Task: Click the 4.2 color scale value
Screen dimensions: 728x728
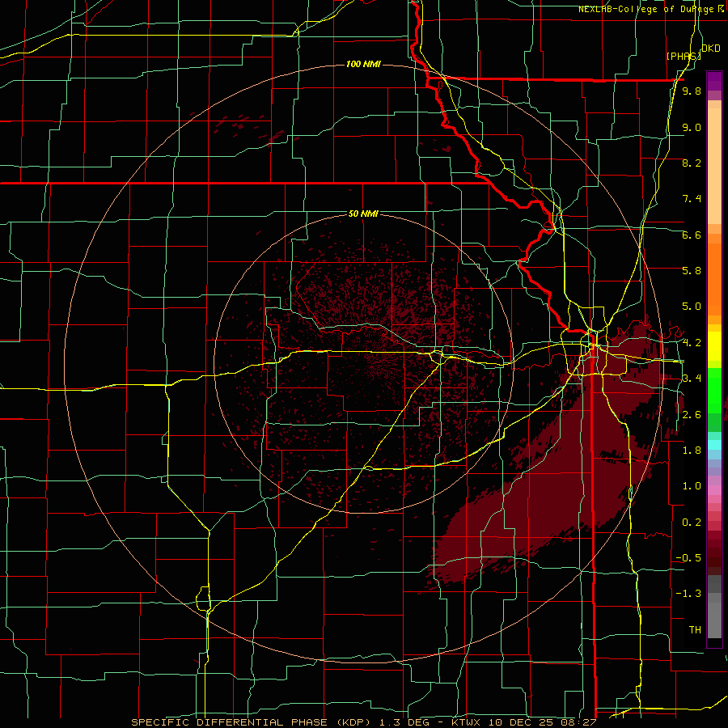Action: tap(692, 343)
